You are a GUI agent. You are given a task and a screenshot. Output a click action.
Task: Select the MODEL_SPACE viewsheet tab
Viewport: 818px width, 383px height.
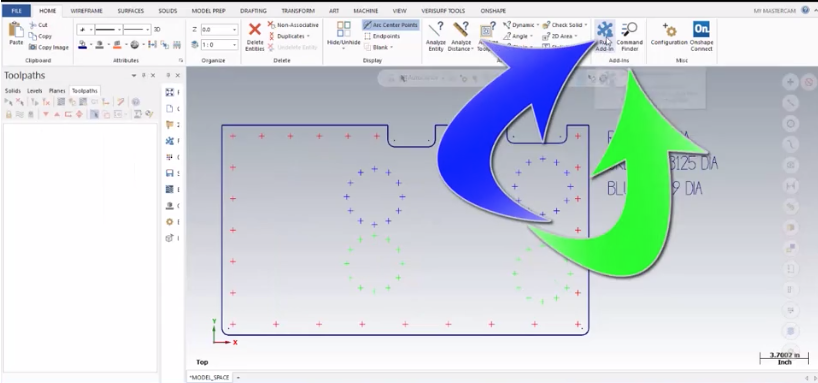point(210,377)
